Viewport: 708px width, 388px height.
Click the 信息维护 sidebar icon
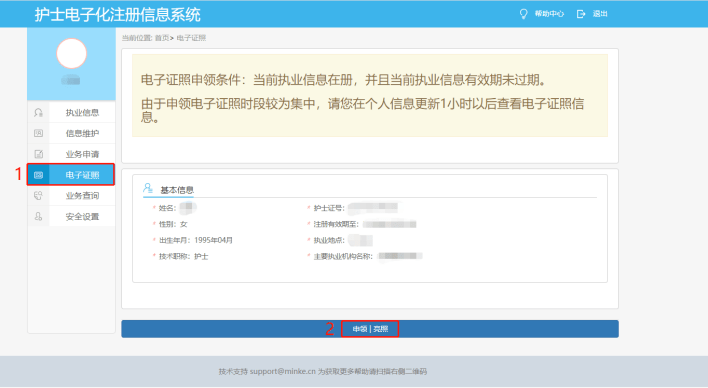(x=38, y=133)
